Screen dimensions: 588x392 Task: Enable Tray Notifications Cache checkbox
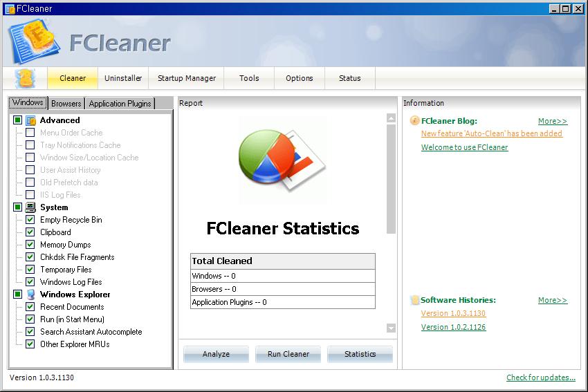[x=30, y=144]
